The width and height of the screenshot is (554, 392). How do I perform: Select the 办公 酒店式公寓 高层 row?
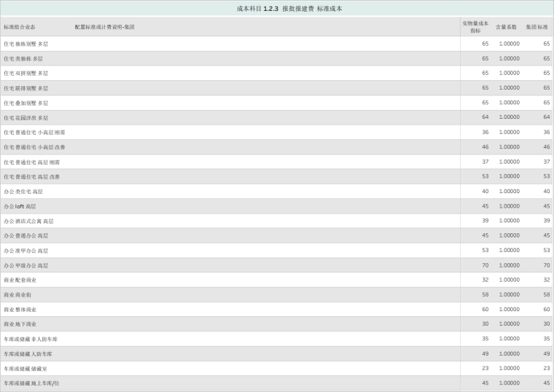(28, 222)
